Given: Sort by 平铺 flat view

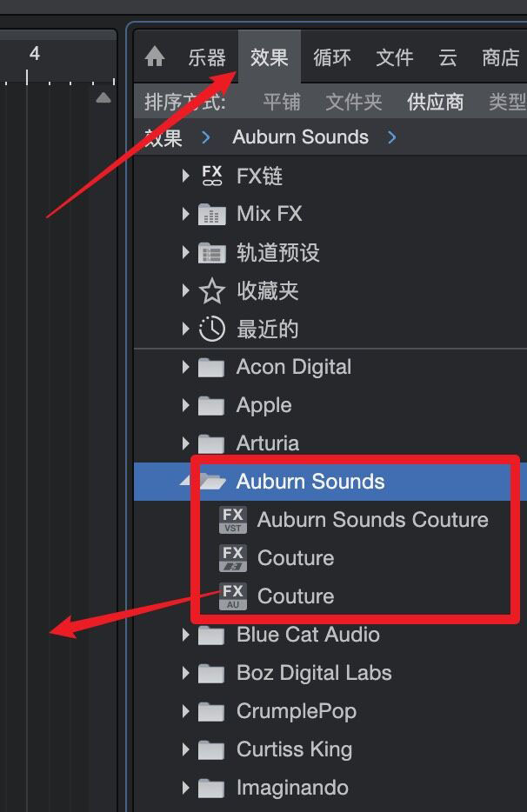Looking at the screenshot, I should [x=282, y=102].
